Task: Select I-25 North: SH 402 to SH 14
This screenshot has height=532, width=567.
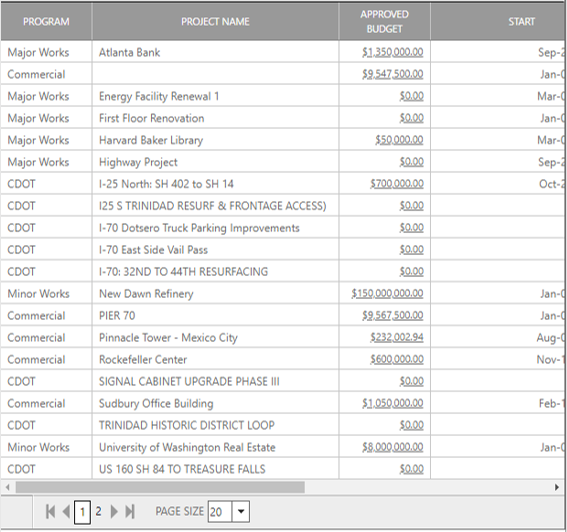Action: click(166, 184)
